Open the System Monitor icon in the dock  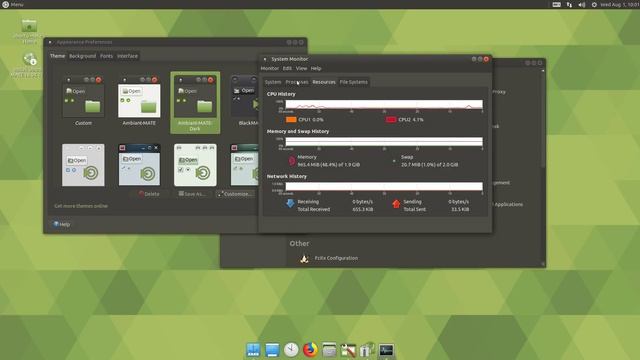pos(386,350)
